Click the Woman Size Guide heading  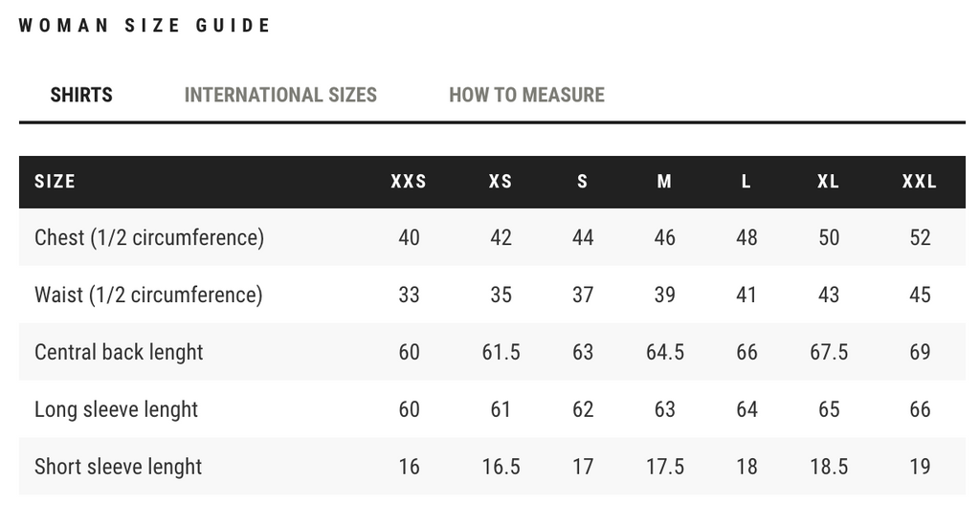tap(145, 26)
